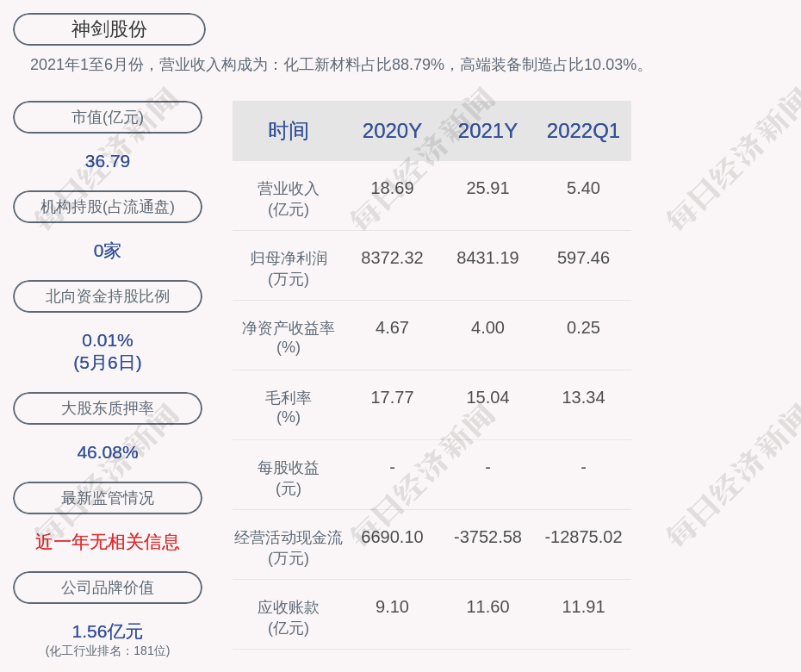Click the ROE value 4.00

pos(487,327)
